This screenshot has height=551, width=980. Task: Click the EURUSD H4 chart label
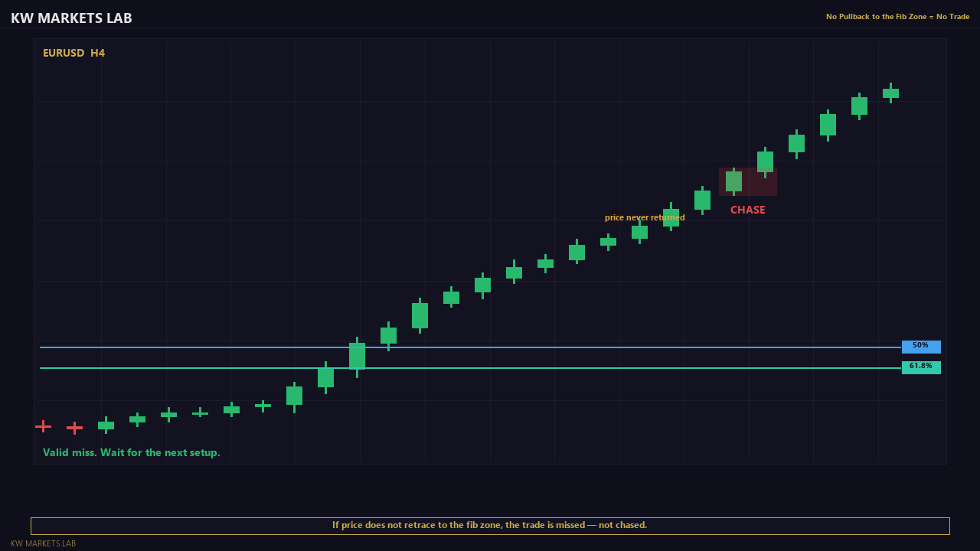[73, 53]
